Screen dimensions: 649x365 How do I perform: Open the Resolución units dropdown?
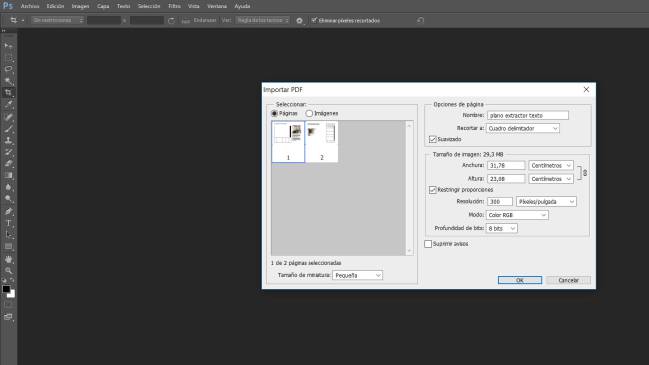[x=546, y=202]
